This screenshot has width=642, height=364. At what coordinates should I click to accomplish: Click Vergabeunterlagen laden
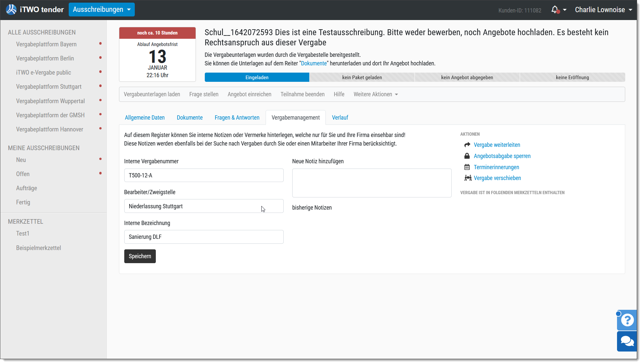coord(152,94)
